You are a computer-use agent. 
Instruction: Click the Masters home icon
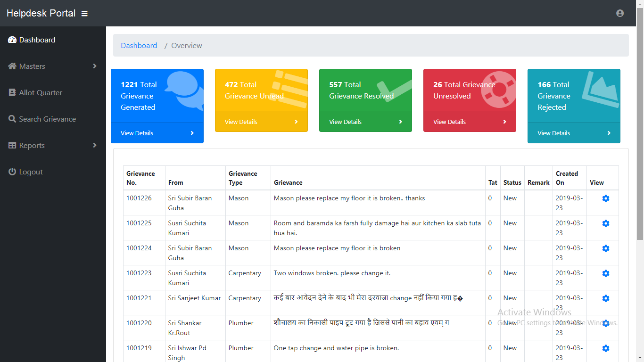[x=12, y=66]
